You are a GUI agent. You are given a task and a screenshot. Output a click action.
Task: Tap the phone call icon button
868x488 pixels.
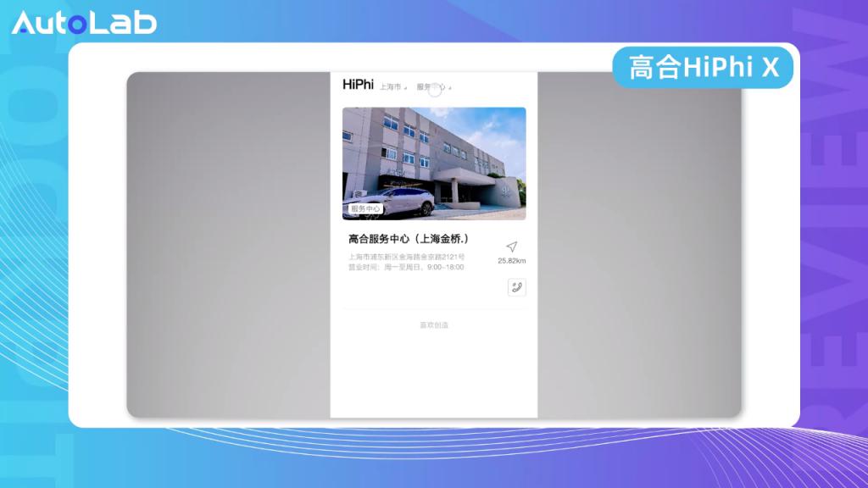click(516, 287)
